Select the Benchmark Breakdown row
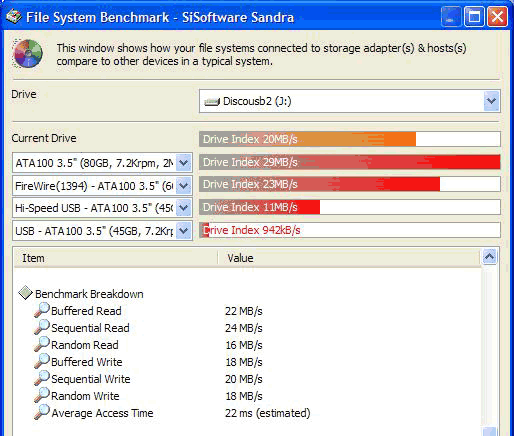 (89, 294)
